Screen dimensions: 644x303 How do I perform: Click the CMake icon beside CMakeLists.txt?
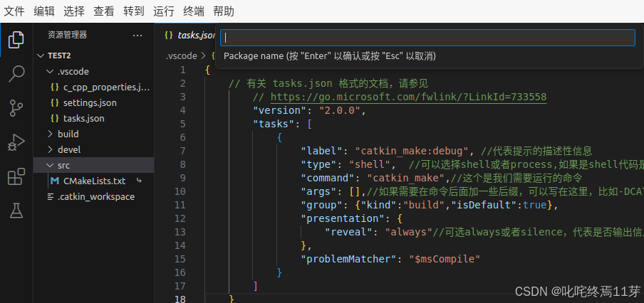[54, 181]
